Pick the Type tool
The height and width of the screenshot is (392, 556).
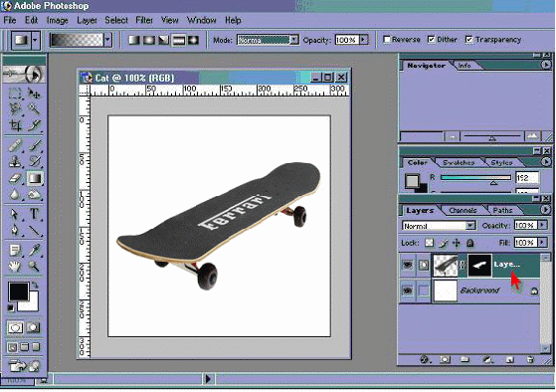tap(35, 214)
